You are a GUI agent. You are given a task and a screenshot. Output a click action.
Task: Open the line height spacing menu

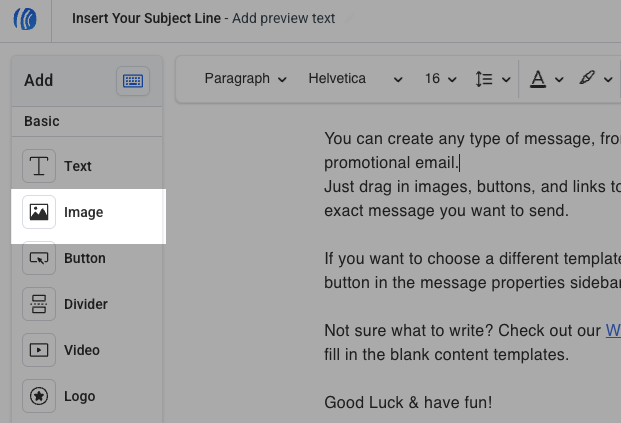[492, 79]
